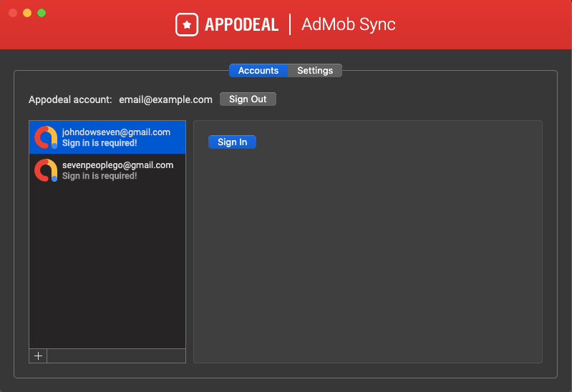Screen dimensions: 572x392
Task: Click the AdMob icon beside sevenpeoplego@gmail.com
Action: [46, 170]
